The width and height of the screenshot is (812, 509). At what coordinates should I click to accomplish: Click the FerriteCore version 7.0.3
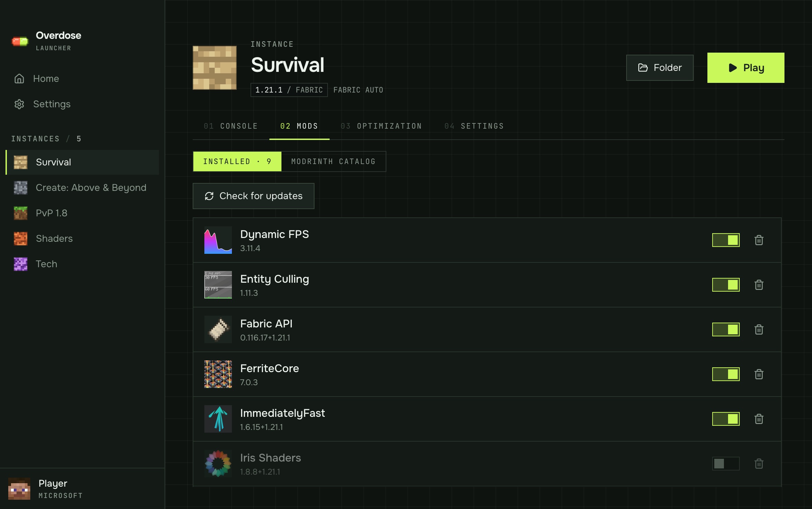249,382
